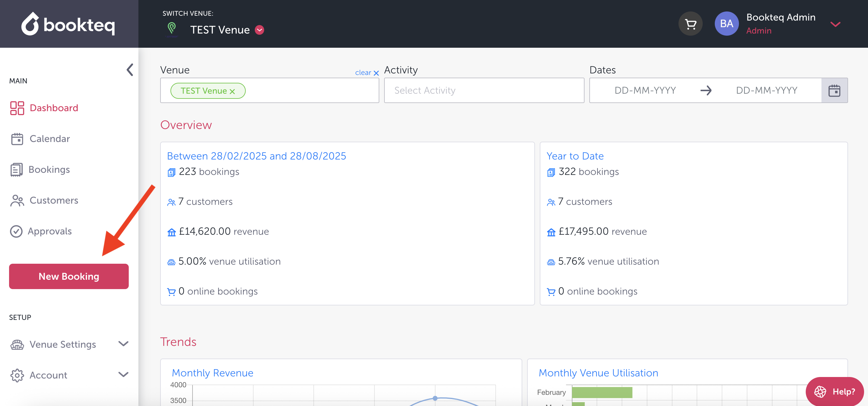Click the Customers people icon
Viewport: 868px width, 406px height.
[17, 201]
